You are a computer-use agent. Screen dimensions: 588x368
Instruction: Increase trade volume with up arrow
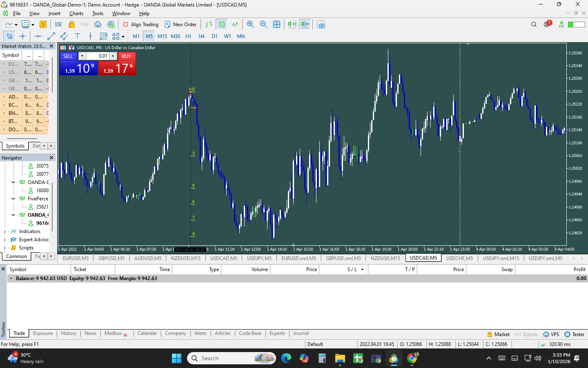[x=113, y=56]
